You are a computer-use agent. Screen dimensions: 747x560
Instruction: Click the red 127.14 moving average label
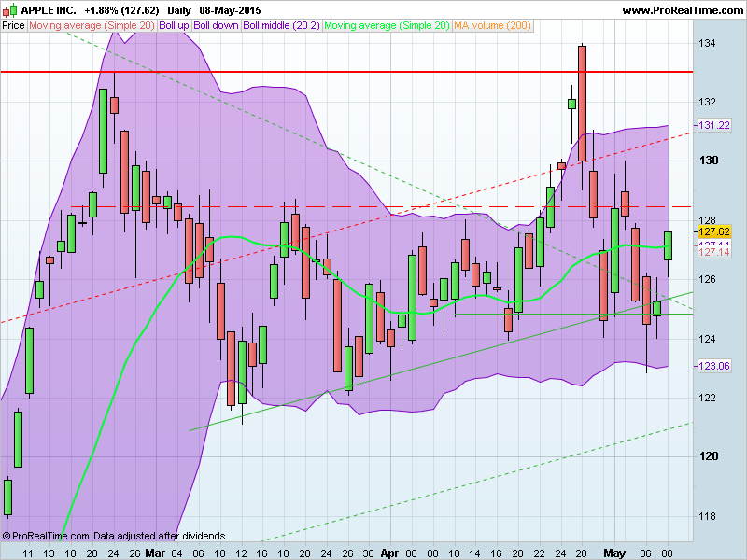(x=713, y=252)
